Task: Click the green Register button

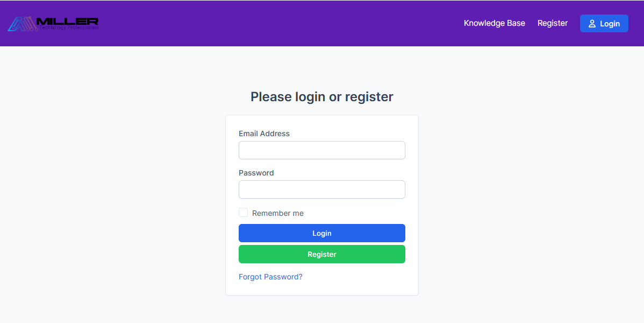Action: click(x=321, y=254)
